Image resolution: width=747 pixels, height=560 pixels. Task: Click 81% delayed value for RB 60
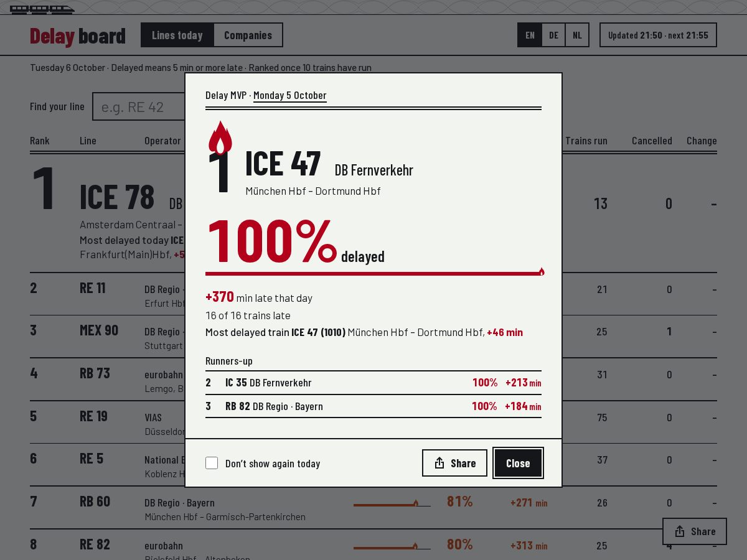(459, 502)
